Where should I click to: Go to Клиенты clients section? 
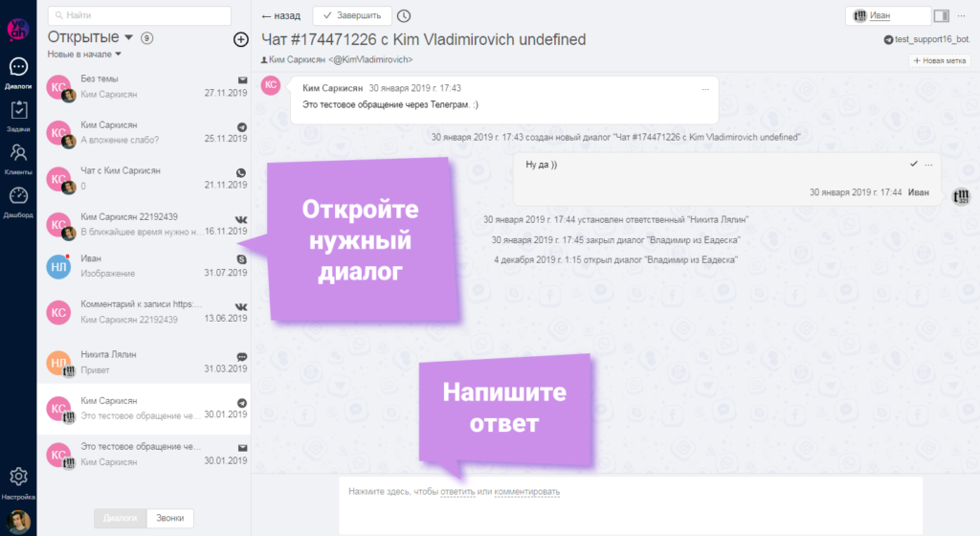click(x=18, y=158)
